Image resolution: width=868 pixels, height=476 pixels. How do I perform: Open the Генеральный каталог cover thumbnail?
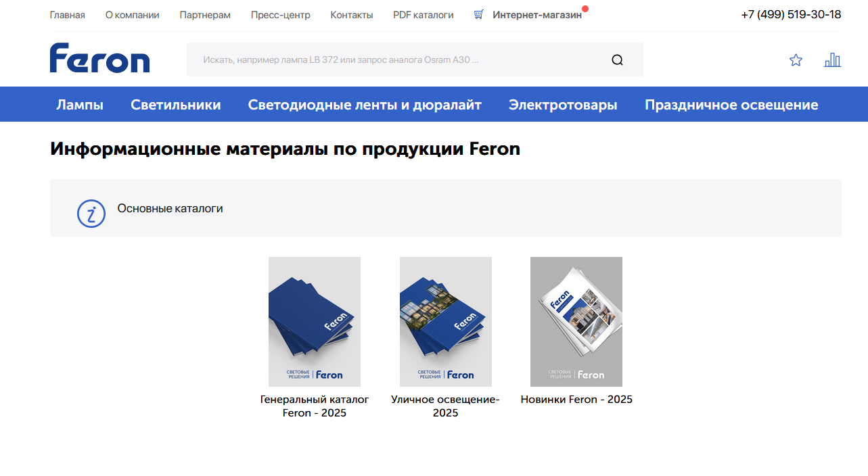315,322
